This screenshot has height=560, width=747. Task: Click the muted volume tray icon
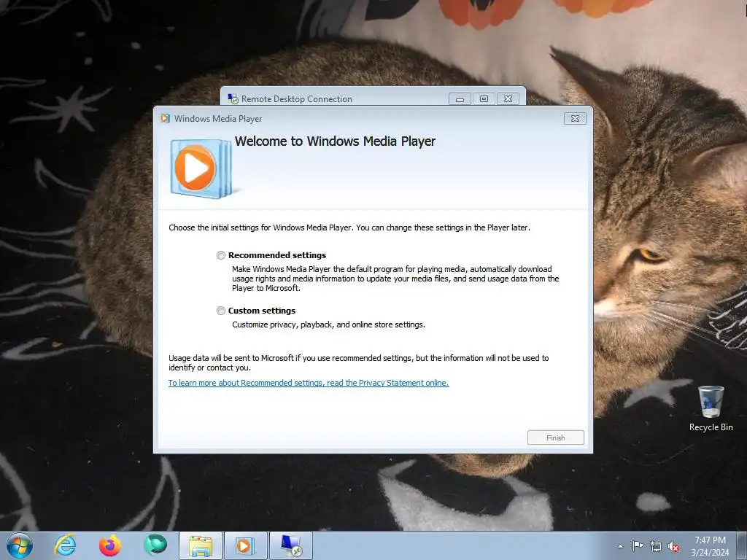click(x=673, y=546)
